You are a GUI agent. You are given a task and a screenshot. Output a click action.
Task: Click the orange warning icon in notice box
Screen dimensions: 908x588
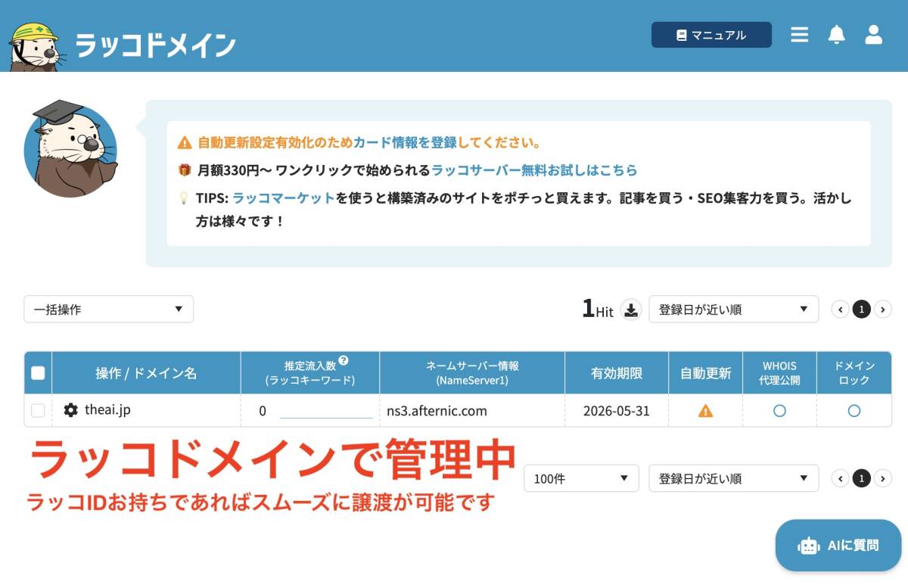[x=185, y=142]
